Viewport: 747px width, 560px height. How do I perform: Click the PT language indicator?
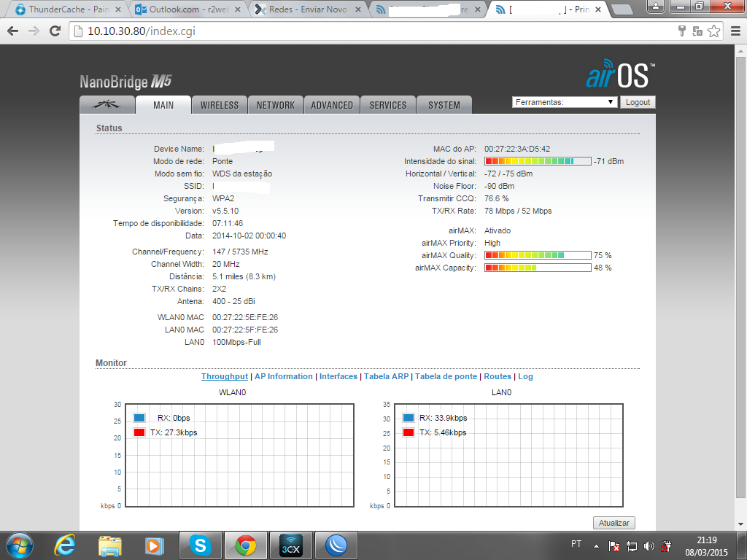(576, 544)
